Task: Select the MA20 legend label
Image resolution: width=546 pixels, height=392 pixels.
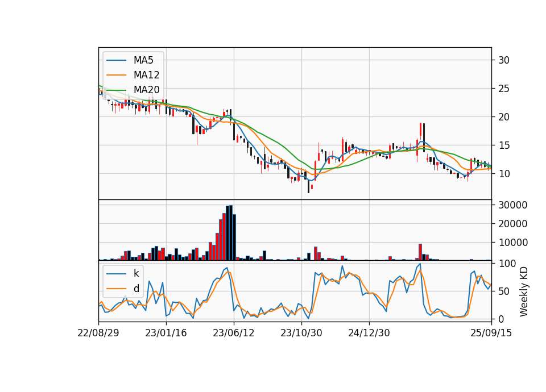Action: point(146,90)
